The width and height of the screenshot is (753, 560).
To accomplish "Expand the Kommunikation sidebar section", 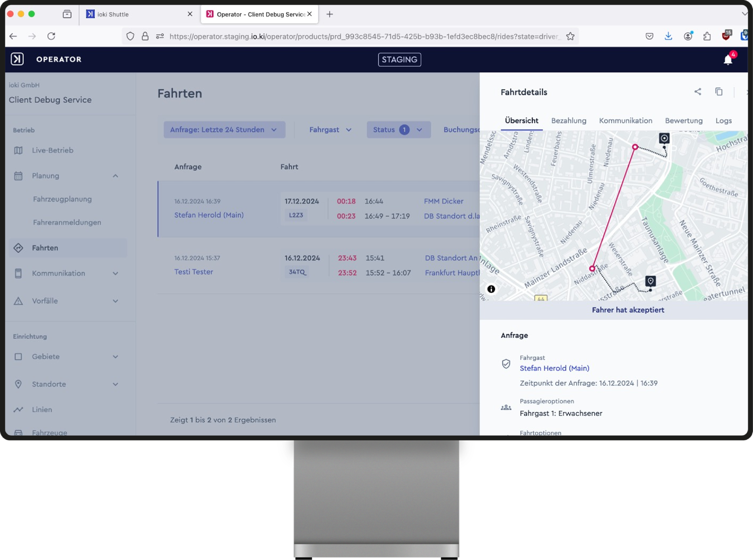I will [115, 273].
